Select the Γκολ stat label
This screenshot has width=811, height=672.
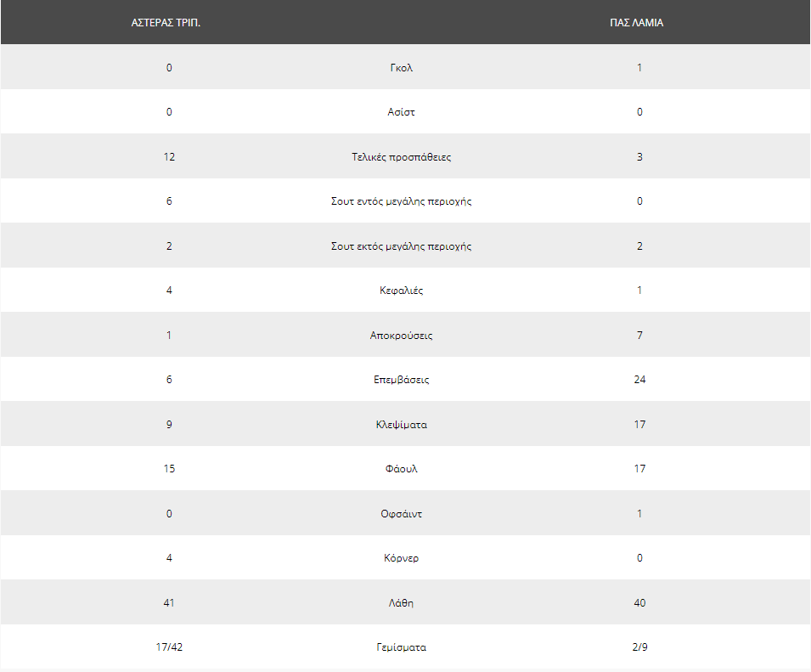click(402, 68)
